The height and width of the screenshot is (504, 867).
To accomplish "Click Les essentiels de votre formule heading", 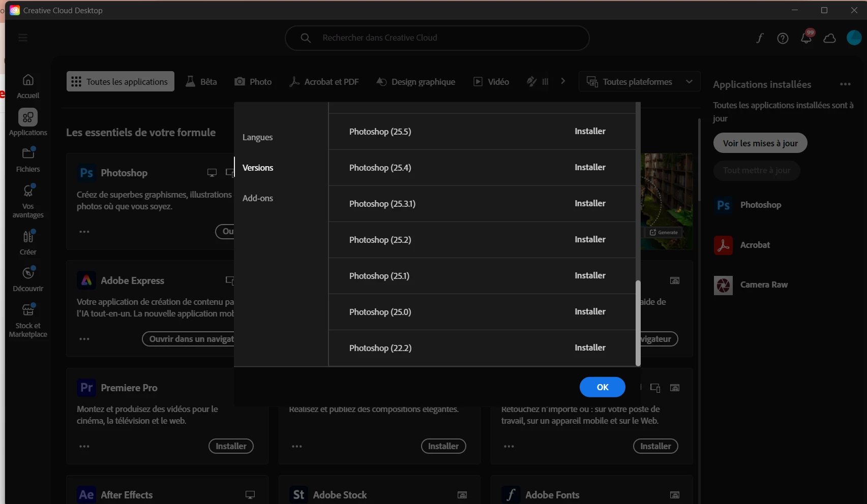I will click(x=141, y=133).
